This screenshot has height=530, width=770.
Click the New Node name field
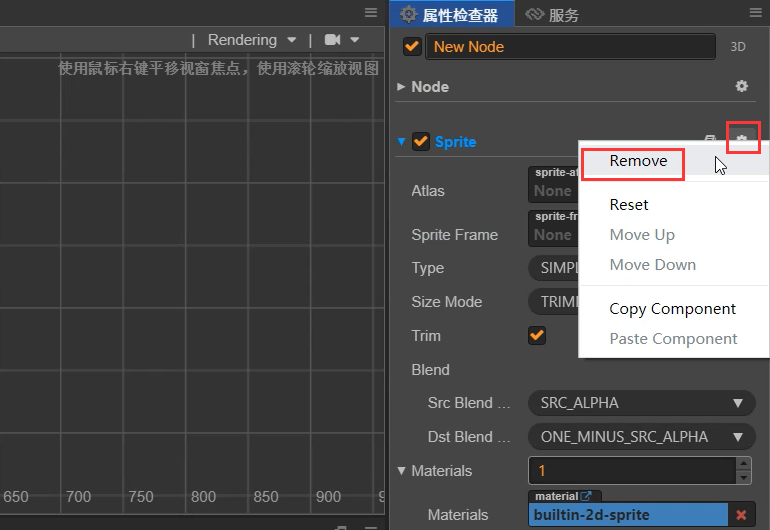click(570, 47)
